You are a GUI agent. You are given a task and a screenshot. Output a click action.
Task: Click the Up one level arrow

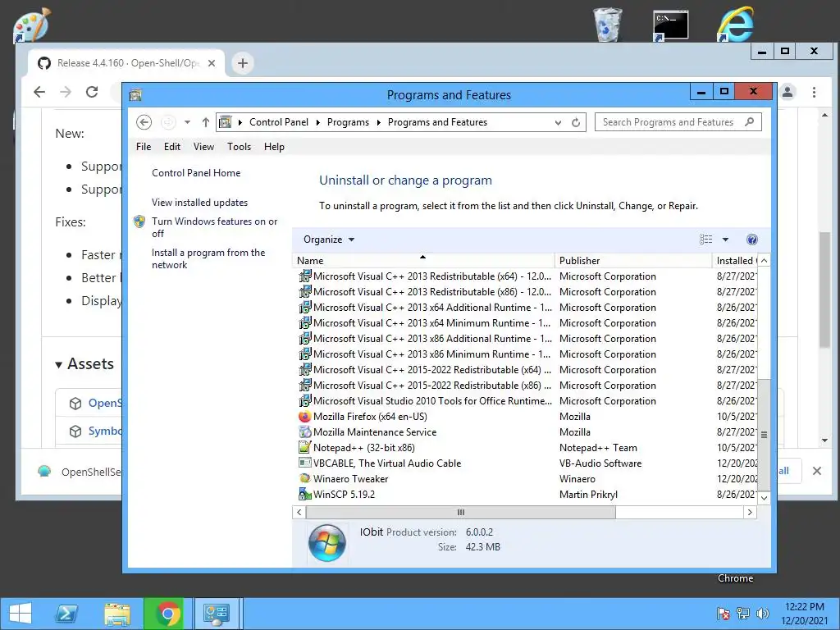tap(206, 122)
